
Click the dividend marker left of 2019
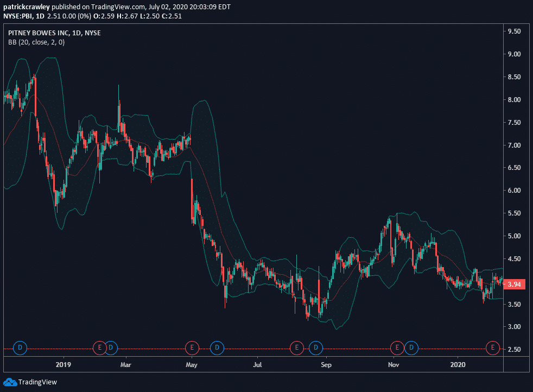coord(20,348)
